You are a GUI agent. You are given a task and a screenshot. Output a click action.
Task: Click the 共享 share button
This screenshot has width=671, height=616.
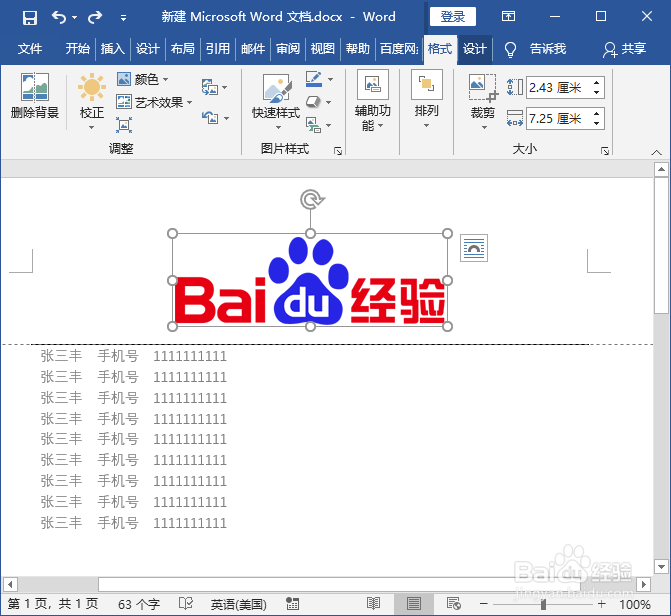[625, 49]
